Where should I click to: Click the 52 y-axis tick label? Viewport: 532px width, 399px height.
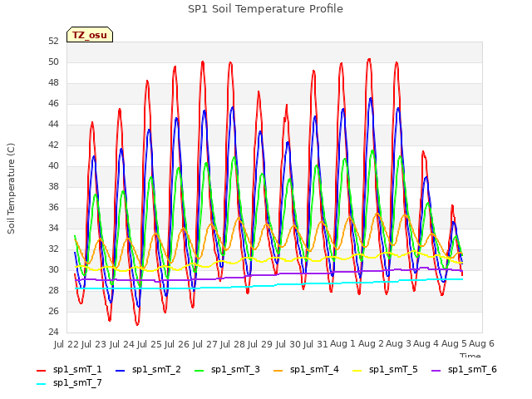53,42
